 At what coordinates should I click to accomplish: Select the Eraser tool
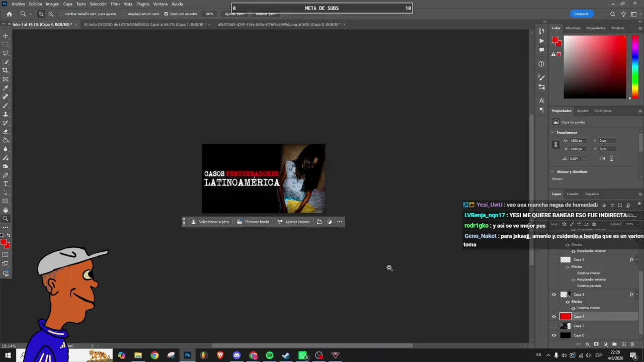pos(6,131)
